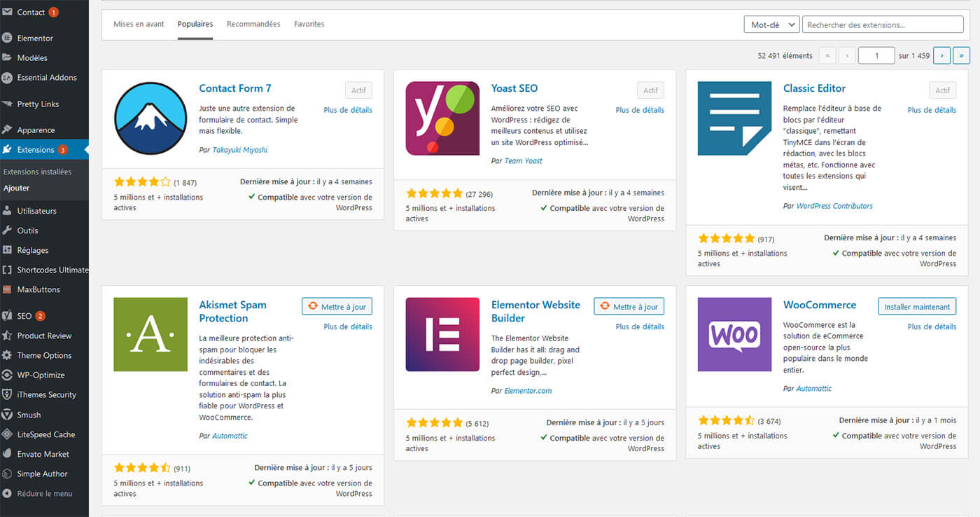Click the LiteSpeed Cache icon
Image resolution: width=980 pixels, height=517 pixels.
click(7, 434)
